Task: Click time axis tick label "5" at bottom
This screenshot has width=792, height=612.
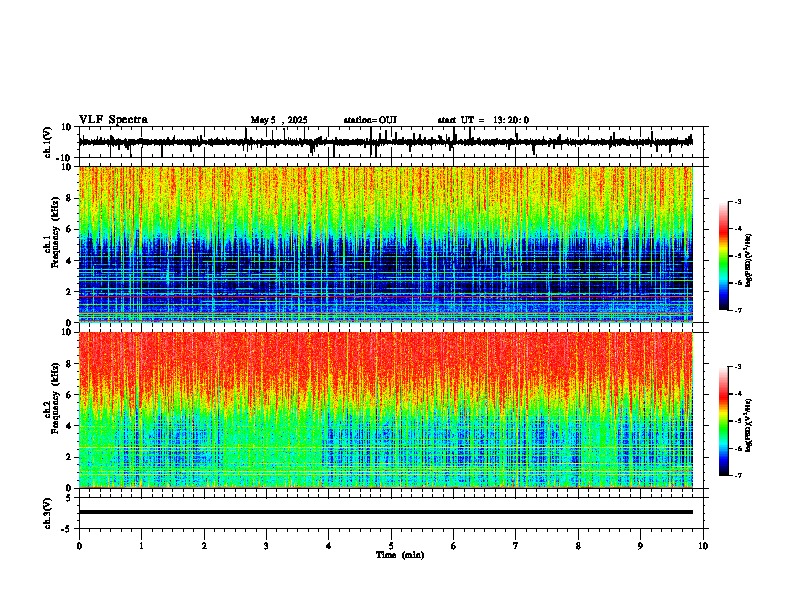Action: [391, 546]
